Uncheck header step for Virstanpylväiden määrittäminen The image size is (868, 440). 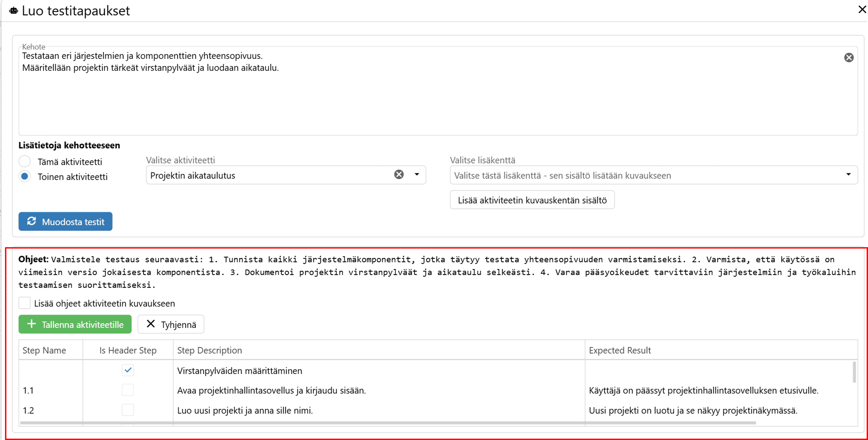click(128, 370)
